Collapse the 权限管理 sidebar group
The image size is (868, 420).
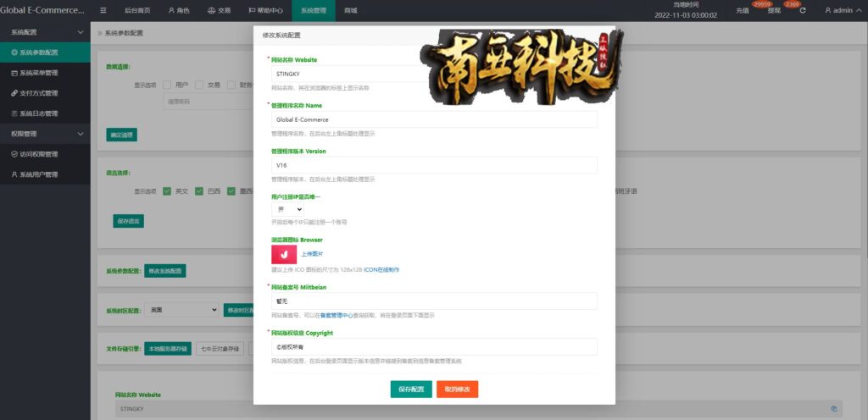[x=45, y=134]
